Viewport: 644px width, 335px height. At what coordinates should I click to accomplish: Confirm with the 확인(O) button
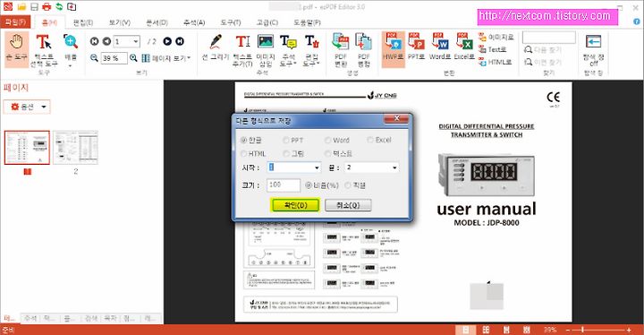pos(295,205)
